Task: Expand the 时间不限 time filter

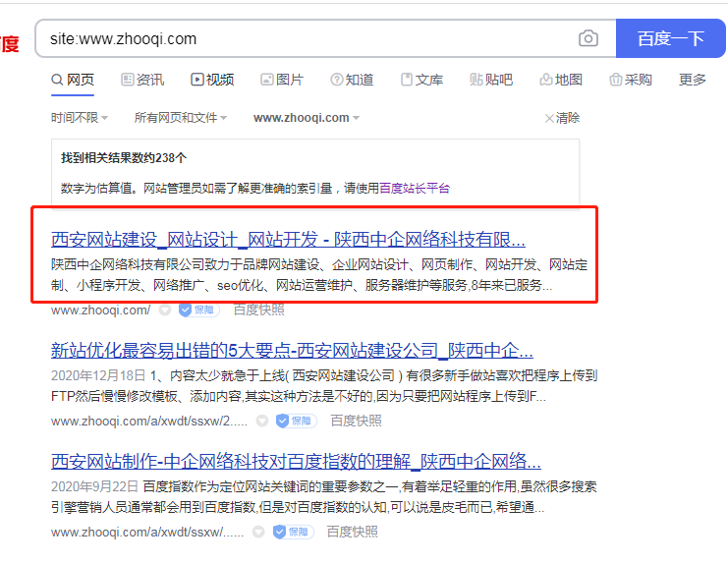Action: [80, 118]
